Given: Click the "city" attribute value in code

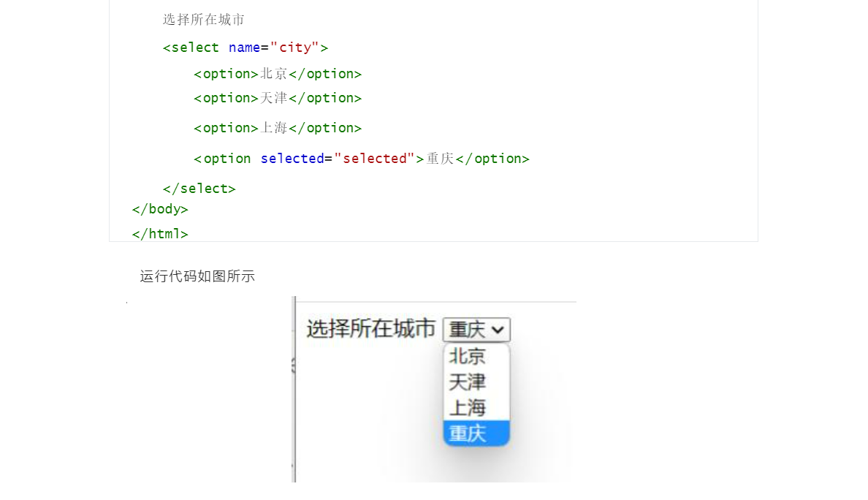Looking at the screenshot, I should [294, 48].
